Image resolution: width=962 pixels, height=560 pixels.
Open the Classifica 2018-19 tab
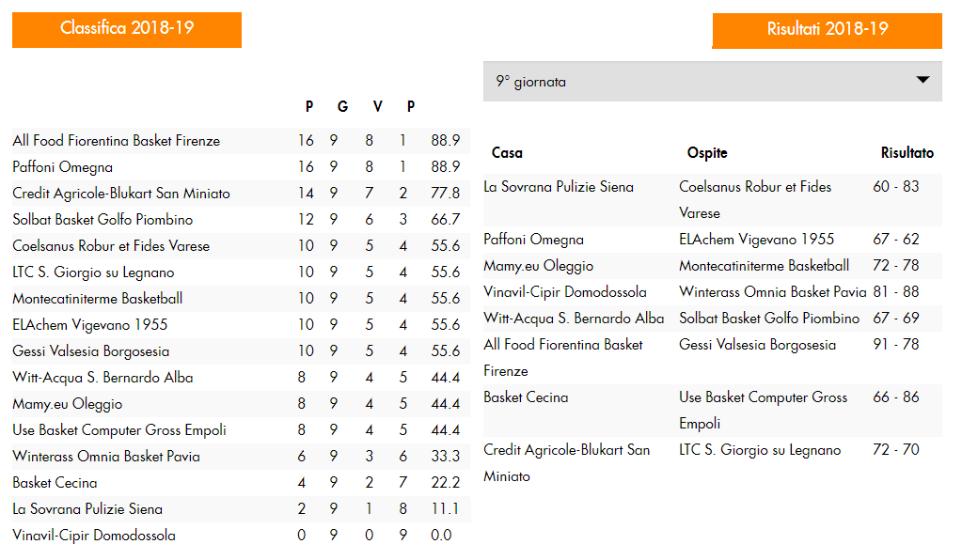pyautogui.click(x=127, y=29)
